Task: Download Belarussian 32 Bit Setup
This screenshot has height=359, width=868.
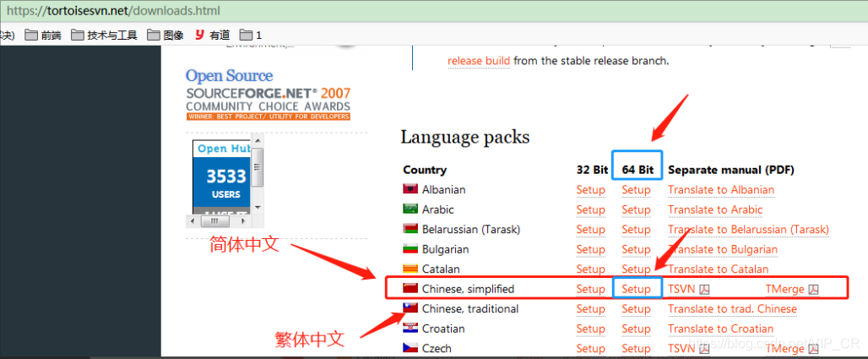Action: (591, 230)
